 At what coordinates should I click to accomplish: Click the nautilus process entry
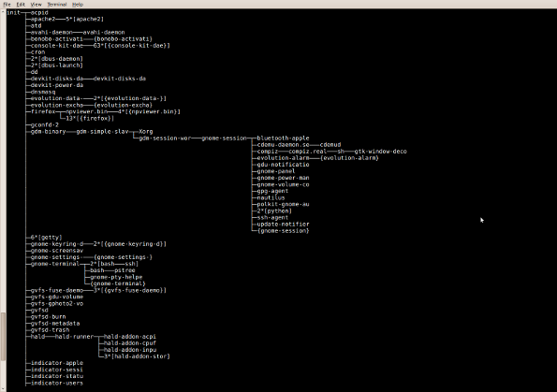coord(271,197)
